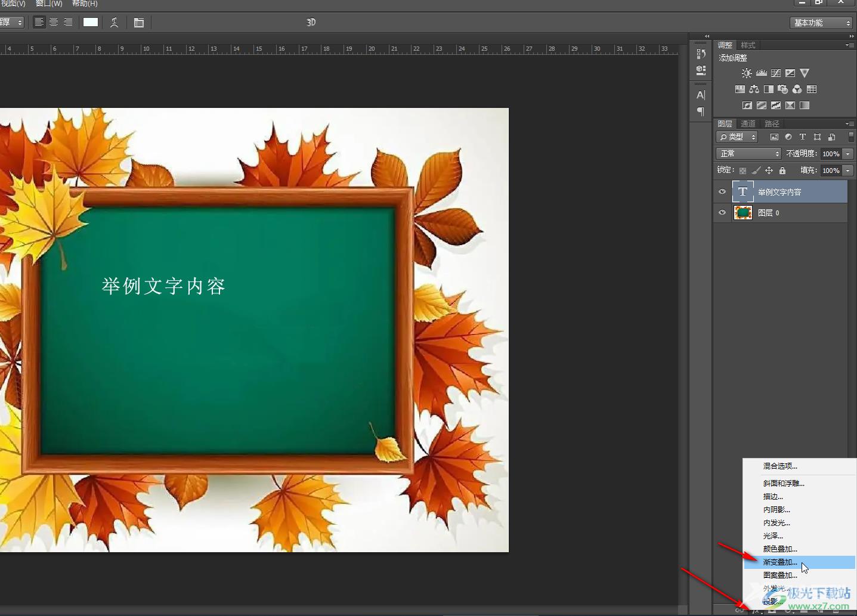Align text left in options bar
This screenshot has height=616, width=857.
point(39,22)
